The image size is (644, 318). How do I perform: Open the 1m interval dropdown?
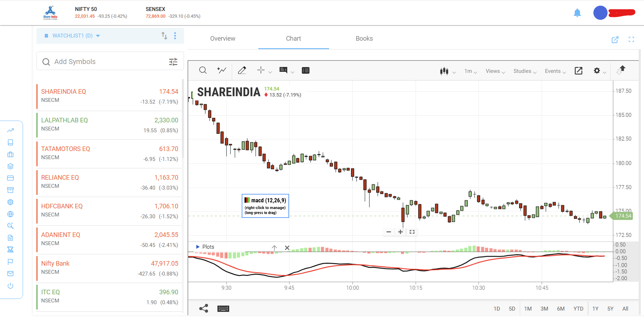click(471, 71)
